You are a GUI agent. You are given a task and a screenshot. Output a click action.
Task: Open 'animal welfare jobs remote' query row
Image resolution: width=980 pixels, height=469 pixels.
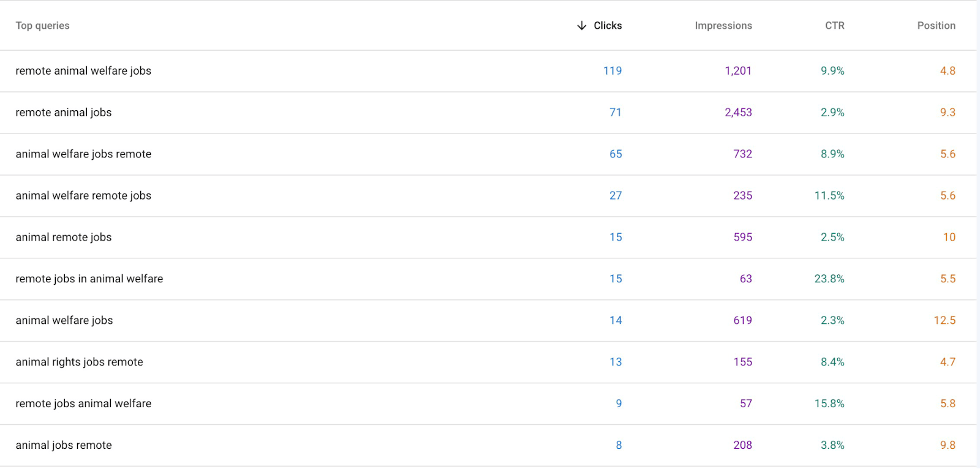(x=488, y=154)
